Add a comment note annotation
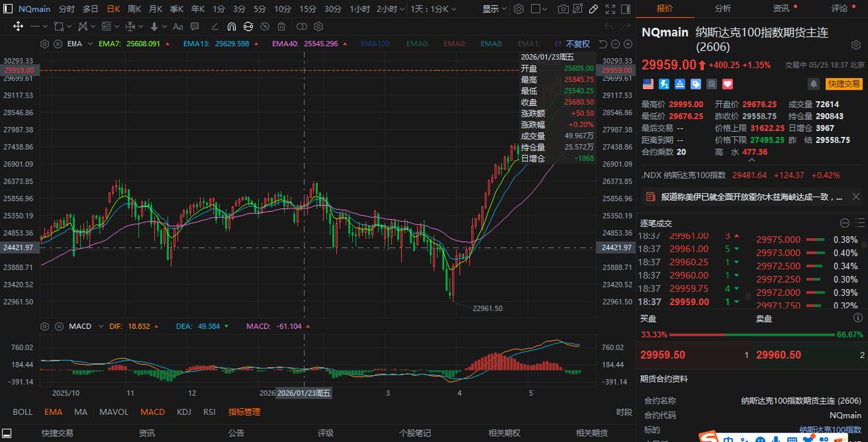The height and width of the screenshot is (442, 868). point(195,26)
